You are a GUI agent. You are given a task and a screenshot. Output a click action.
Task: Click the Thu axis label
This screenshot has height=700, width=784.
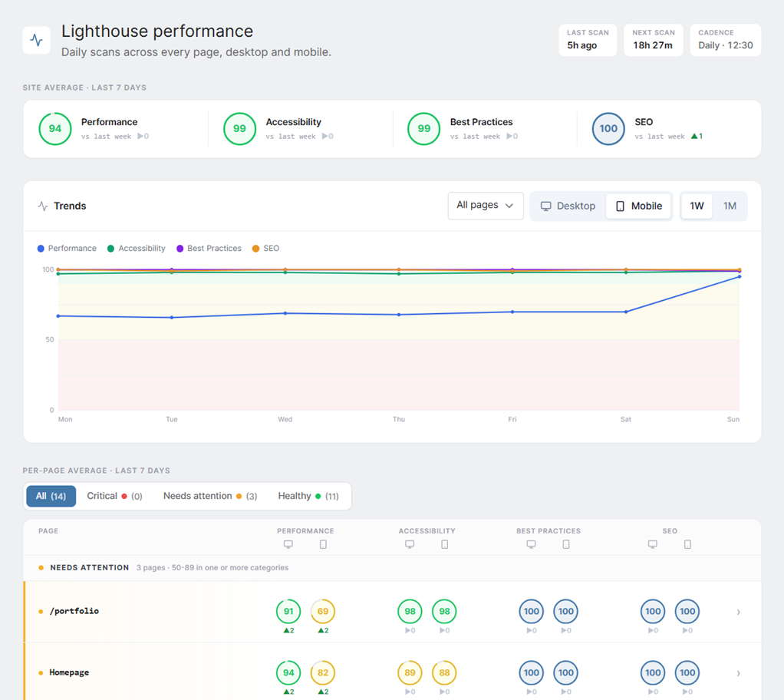click(x=398, y=420)
